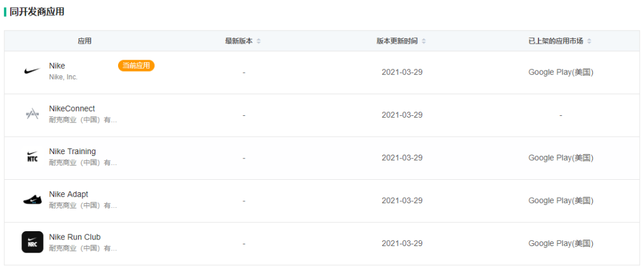Select Google Play(美国) for Nike Run Club
This screenshot has height=270, width=644.
pyautogui.click(x=561, y=243)
